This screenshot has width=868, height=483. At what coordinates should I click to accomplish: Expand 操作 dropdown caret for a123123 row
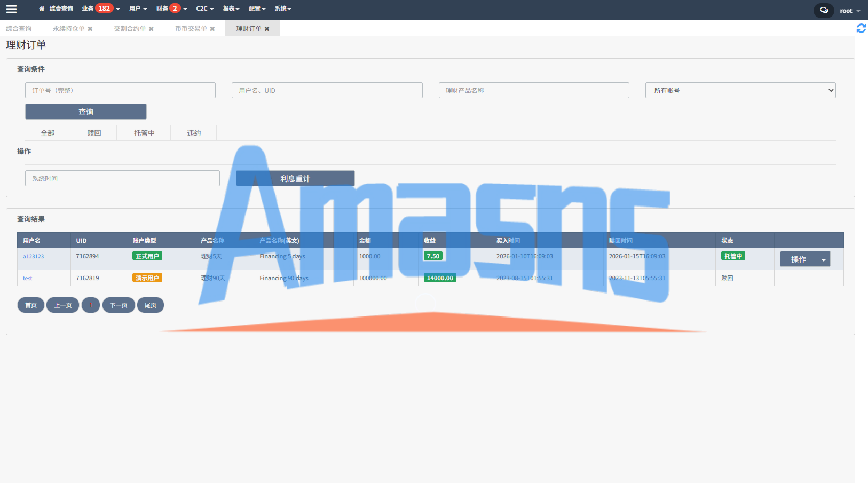click(824, 259)
